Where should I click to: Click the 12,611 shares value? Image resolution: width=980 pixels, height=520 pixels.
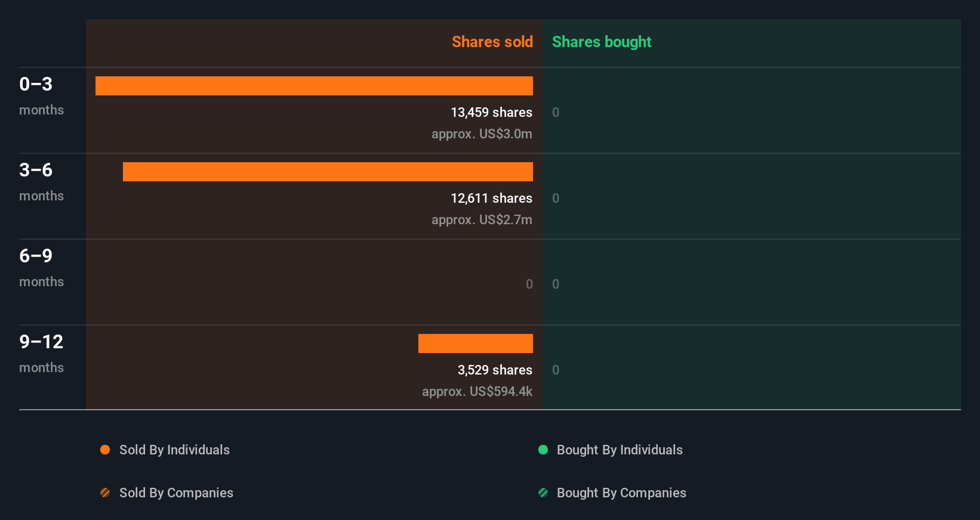pos(491,198)
